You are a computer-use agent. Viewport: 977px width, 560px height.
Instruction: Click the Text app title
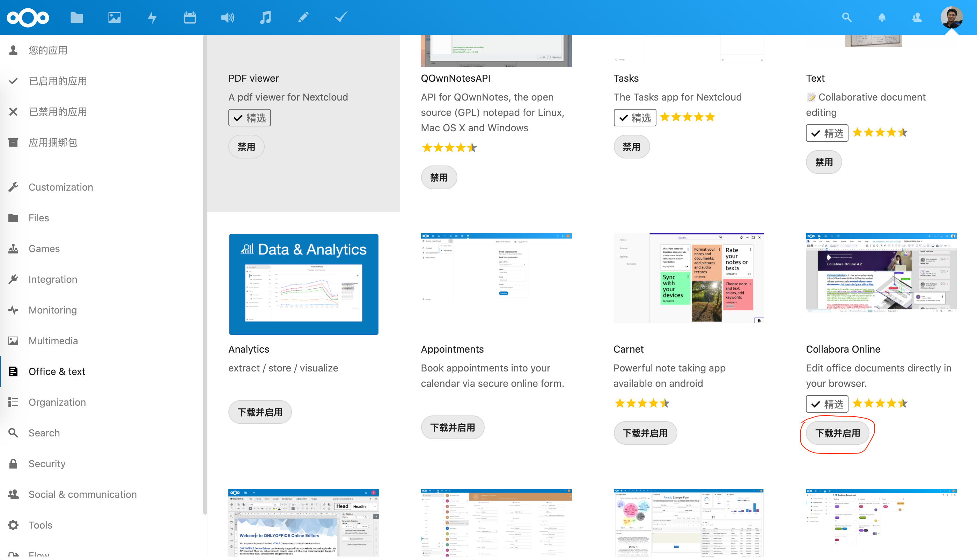pos(815,79)
